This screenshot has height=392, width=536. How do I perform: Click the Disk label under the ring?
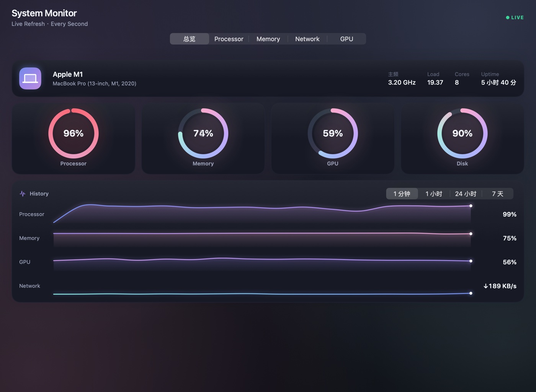462,164
